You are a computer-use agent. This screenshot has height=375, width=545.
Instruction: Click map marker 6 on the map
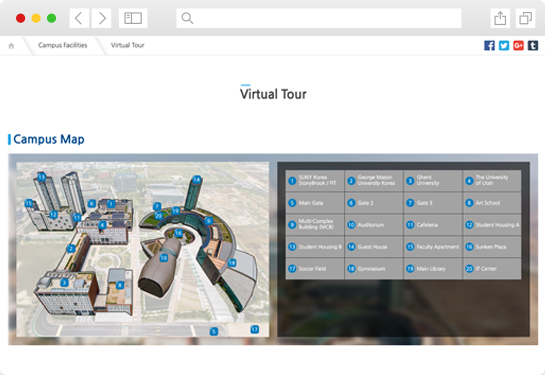[x=92, y=203]
